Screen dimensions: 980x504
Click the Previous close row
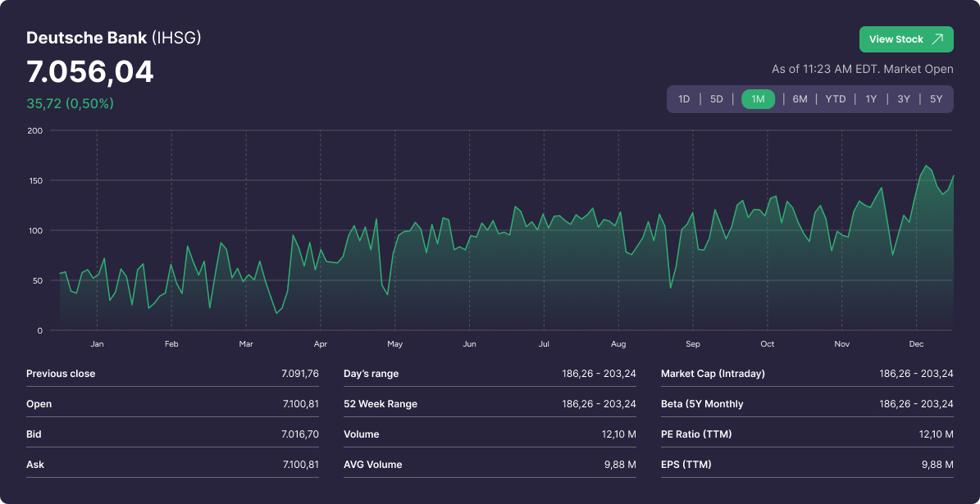click(172, 374)
